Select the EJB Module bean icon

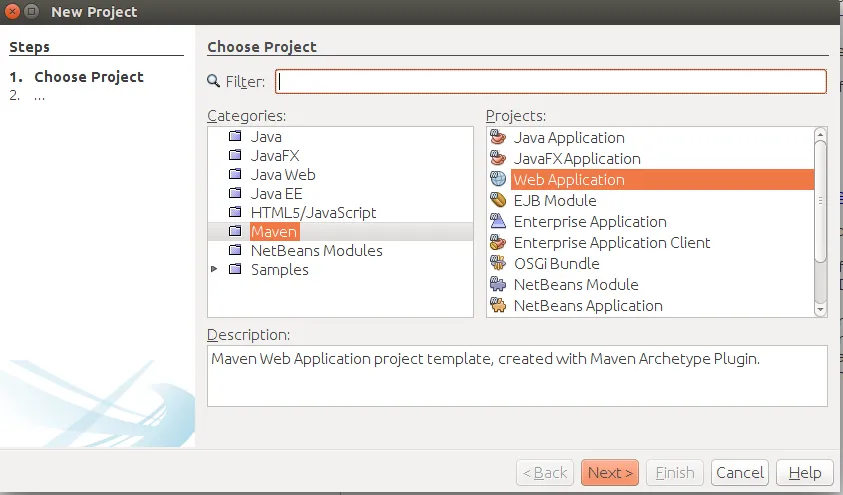click(x=498, y=200)
